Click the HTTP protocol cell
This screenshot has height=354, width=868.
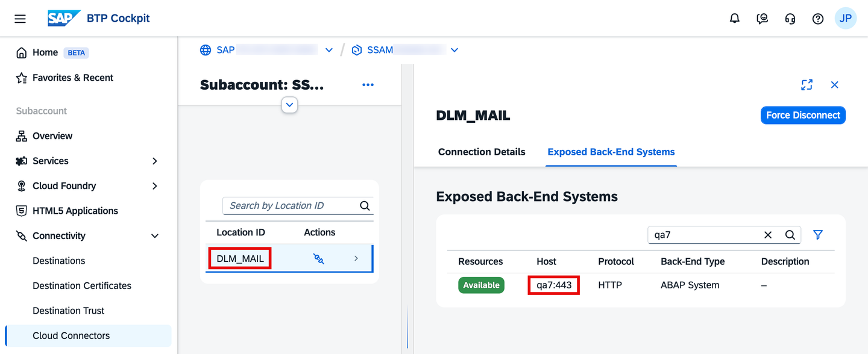(610, 285)
